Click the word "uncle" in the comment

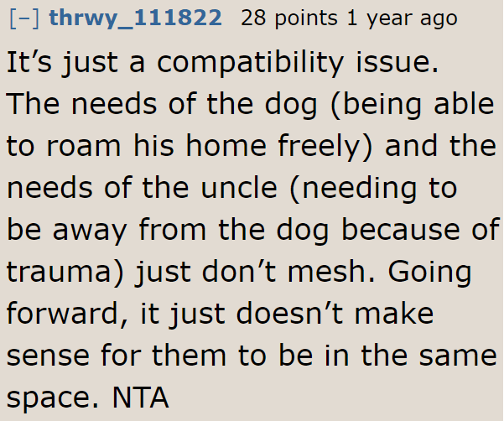pos(239,187)
